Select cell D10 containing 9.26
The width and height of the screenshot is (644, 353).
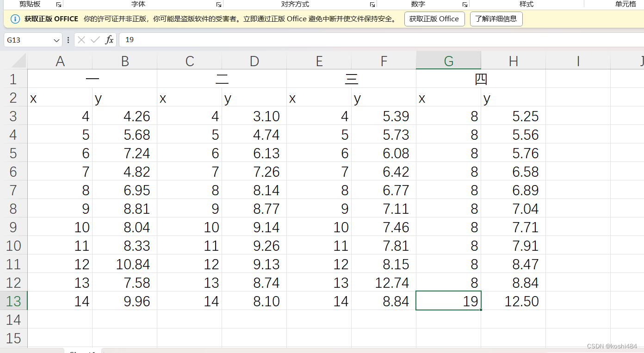point(254,246)
